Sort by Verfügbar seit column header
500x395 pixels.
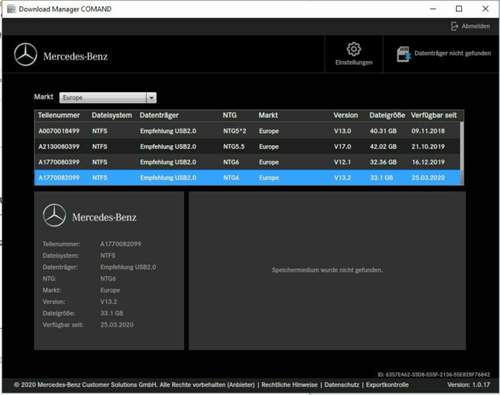434,115
